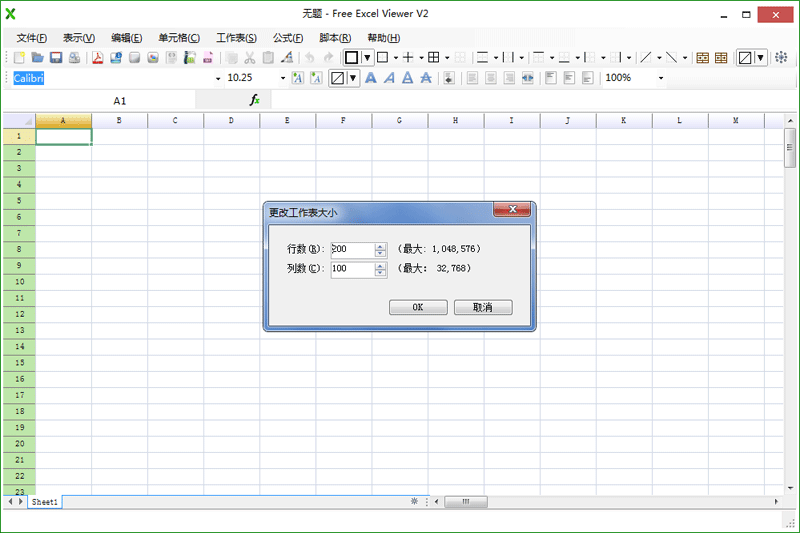Click the 列数 column count input field

353,269
